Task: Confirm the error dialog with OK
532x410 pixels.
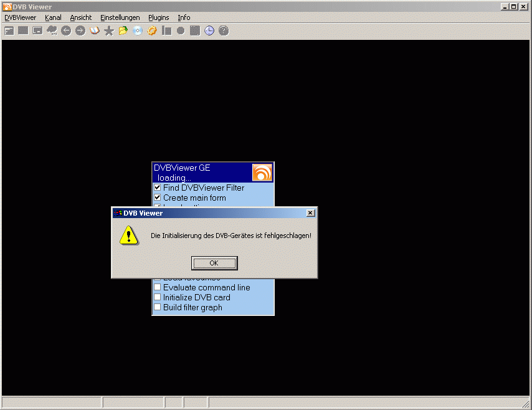Action: pyautogui.click(x=214, y=263)
